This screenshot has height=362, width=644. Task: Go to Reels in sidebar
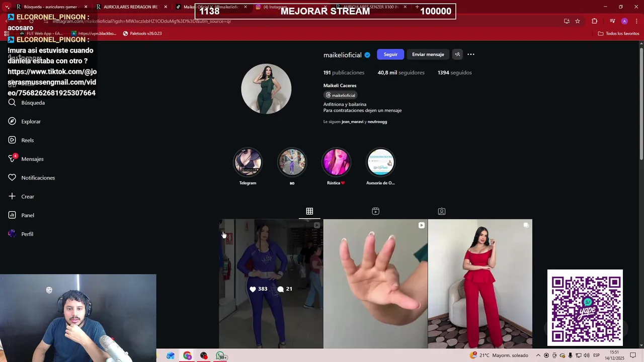coord(21,140)
